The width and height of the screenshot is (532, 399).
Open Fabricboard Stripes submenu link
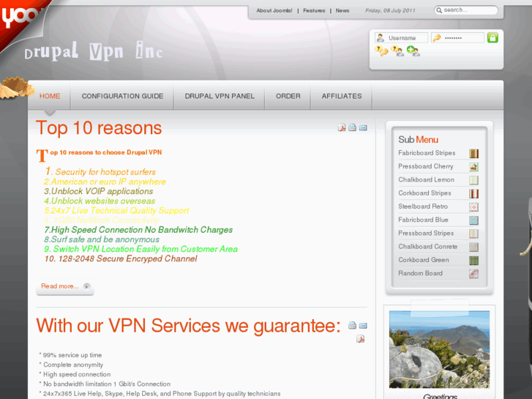[427, 153]
